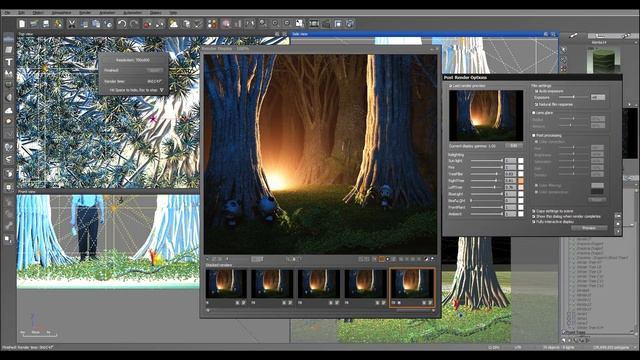
Task: Click the stacked renders horizontal scrollbar
Action: (x=320, y=311)
